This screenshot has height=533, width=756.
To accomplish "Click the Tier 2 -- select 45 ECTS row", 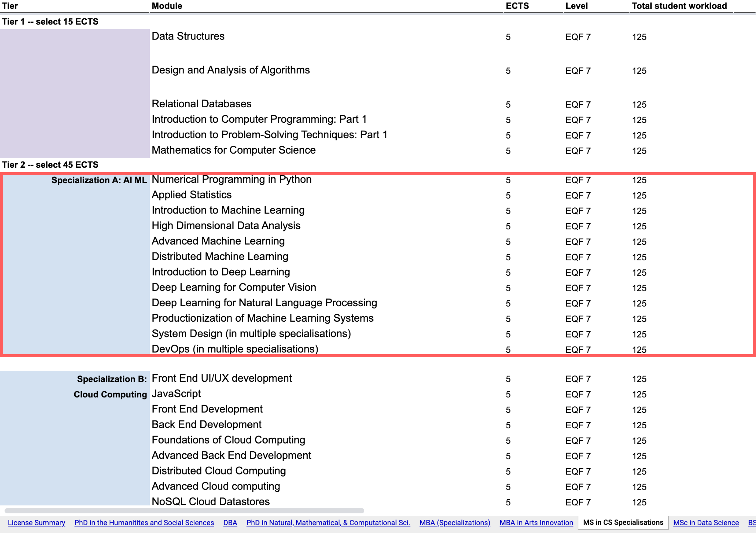I will pyautogui.click(x=50, y=165).
